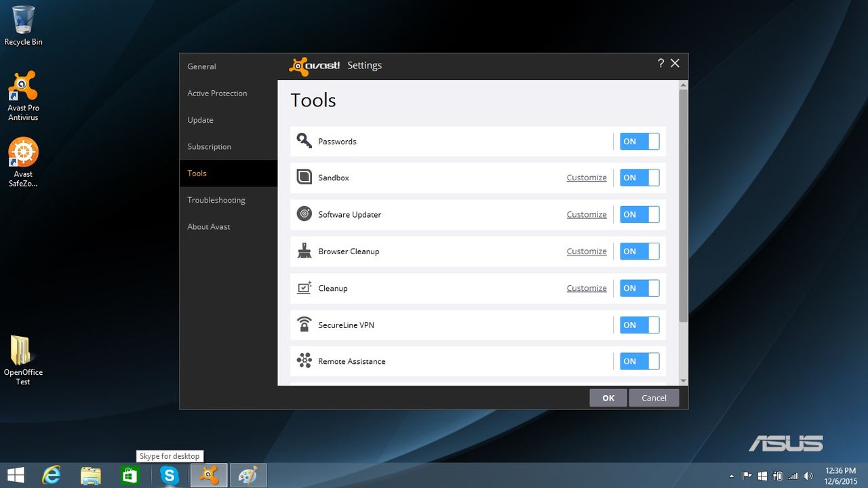Open the Update settings section

point(229,120)
